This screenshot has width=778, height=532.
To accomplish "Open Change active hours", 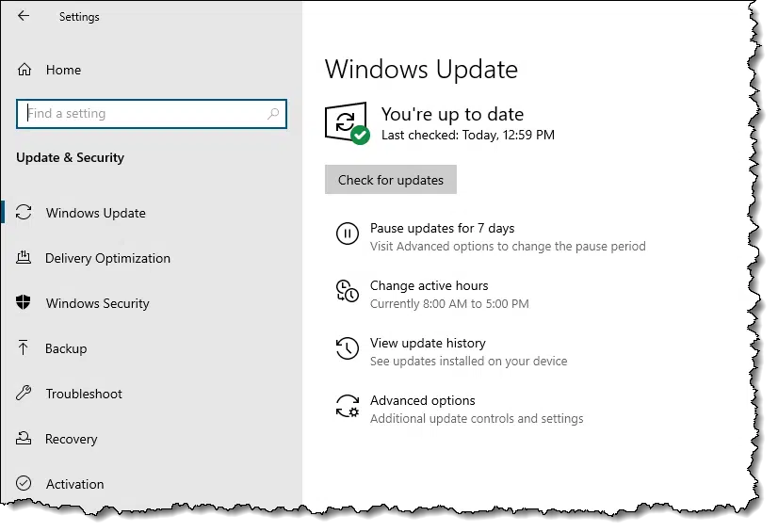I will [x=430, y=285].
